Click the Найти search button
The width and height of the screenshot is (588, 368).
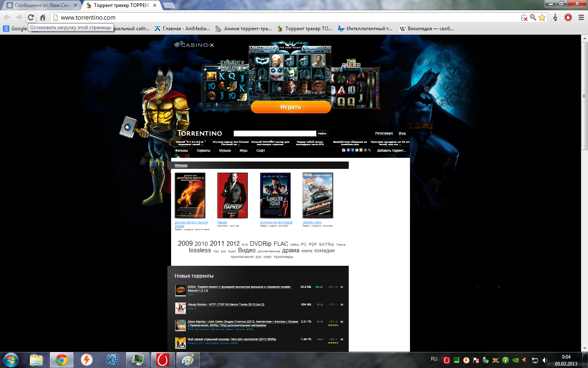point(322,133)
